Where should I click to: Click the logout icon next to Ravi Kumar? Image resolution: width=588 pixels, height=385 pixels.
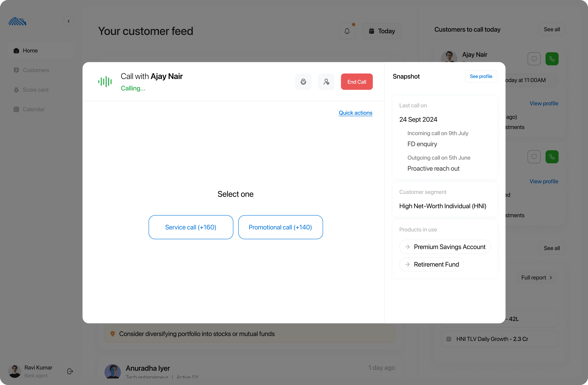(x=70, y=371)
